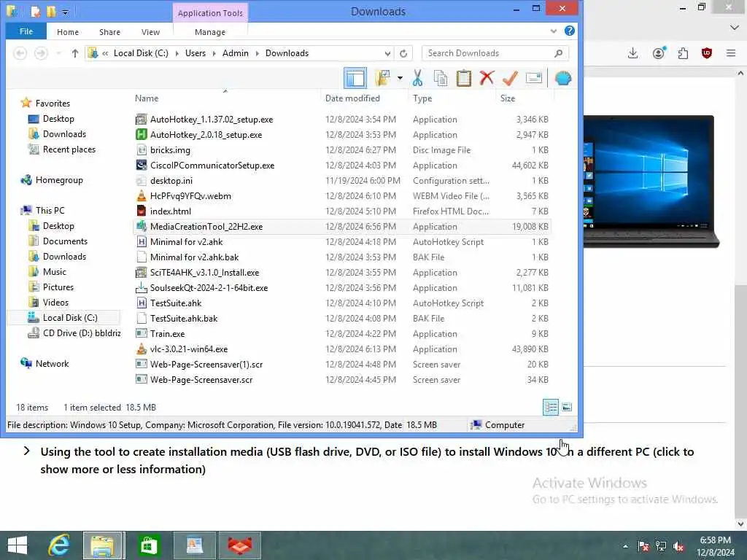The height and width of the screenshot is (560, 747).
Task: Open CD Drive (D:) in navigation pane
Action: pos(82,332)
